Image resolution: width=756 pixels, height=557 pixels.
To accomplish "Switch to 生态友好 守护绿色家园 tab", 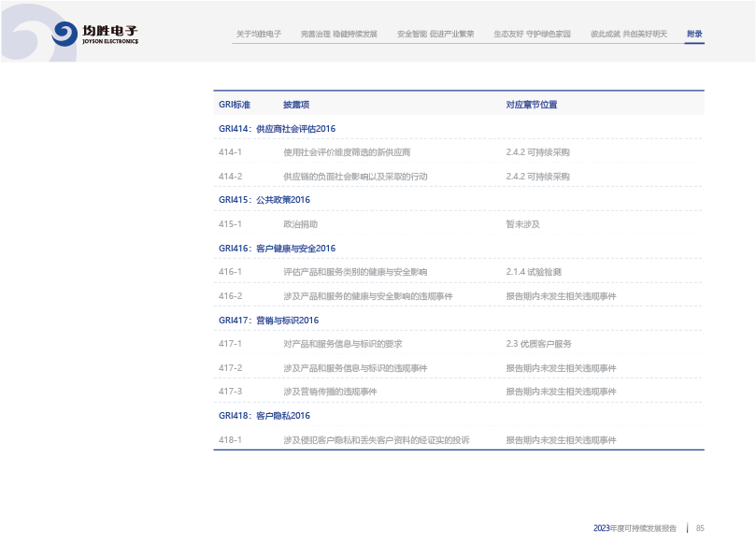I will coord(532,34).
